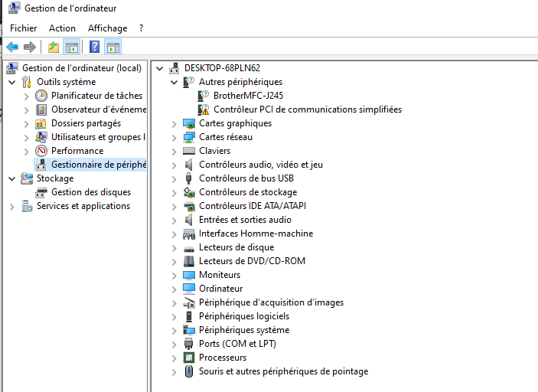Expand the Cartes réseau category
Screen dimensions: 538x392
(174, 138)
